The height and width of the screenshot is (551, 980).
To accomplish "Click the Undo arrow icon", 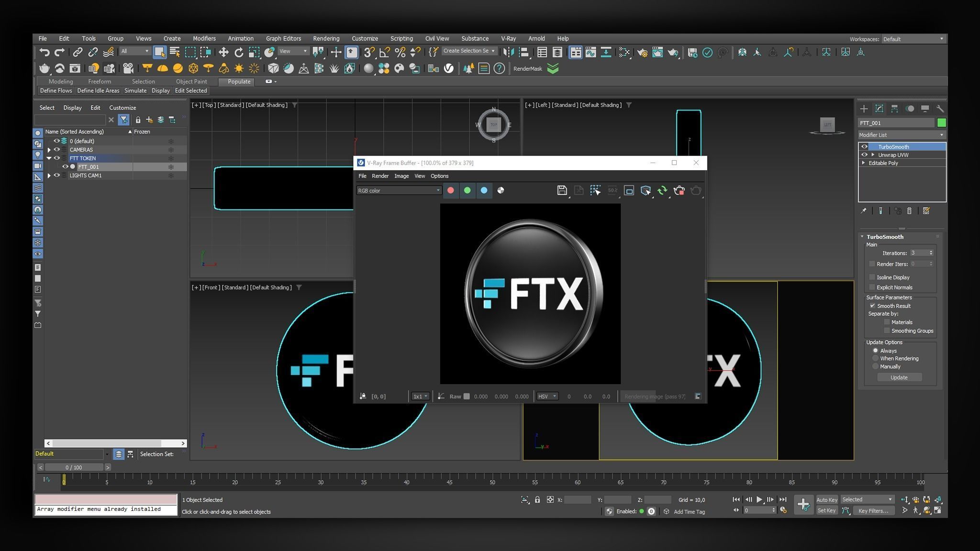I will click(x=45, y=52).
